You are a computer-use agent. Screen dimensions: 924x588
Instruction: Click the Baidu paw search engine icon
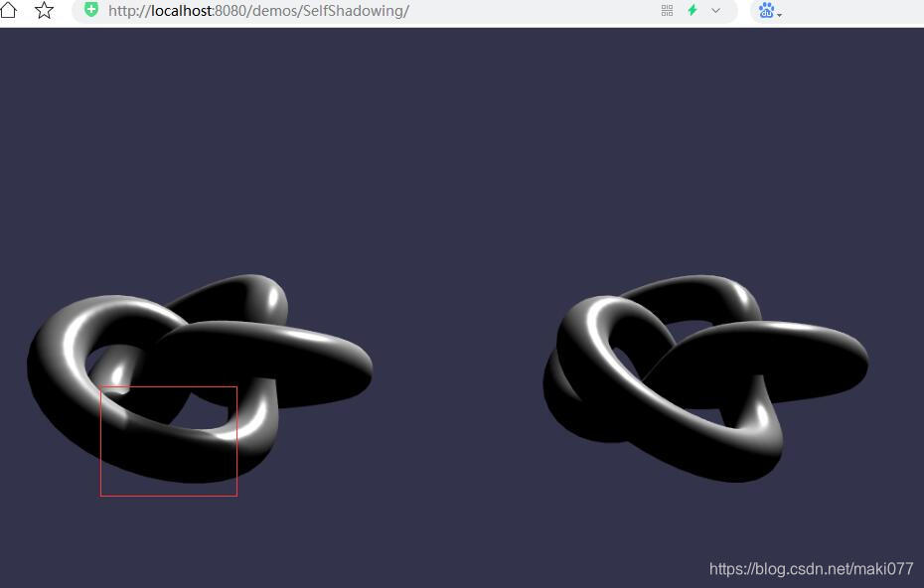coord(765,10)
